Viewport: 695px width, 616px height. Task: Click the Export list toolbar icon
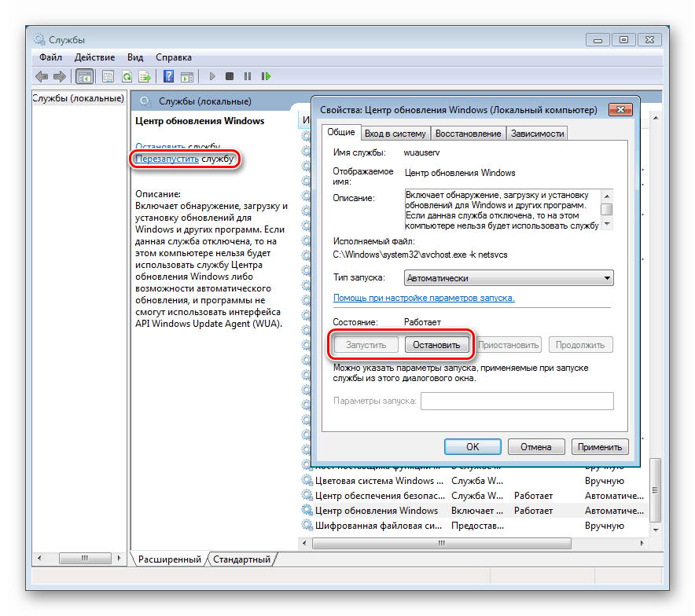(x=145, y=75)
